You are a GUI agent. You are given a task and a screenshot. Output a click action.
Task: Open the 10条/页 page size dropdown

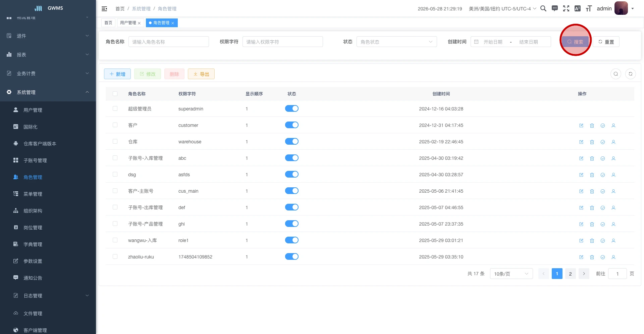(x=512, y=274)
